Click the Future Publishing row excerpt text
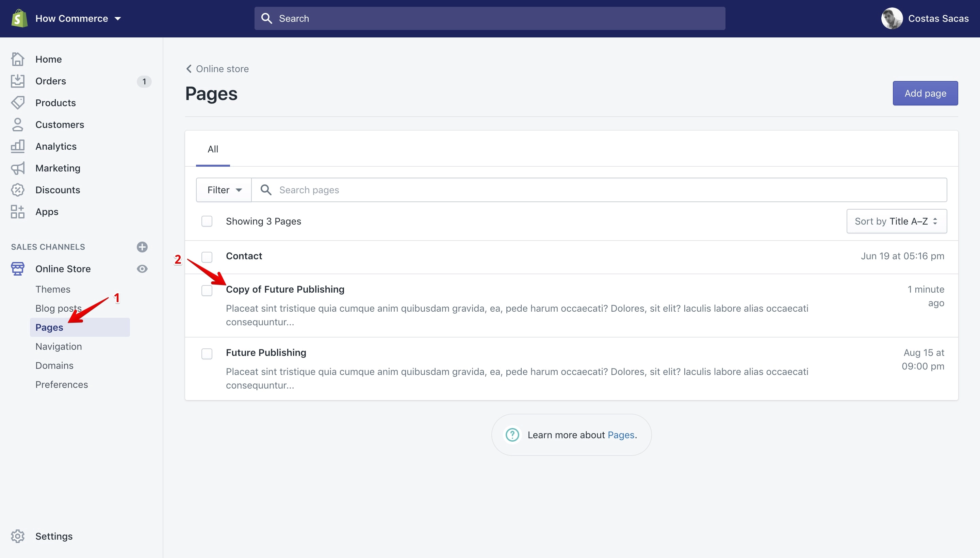This screenshot has width=980, height=558. [x=517, y=378]
